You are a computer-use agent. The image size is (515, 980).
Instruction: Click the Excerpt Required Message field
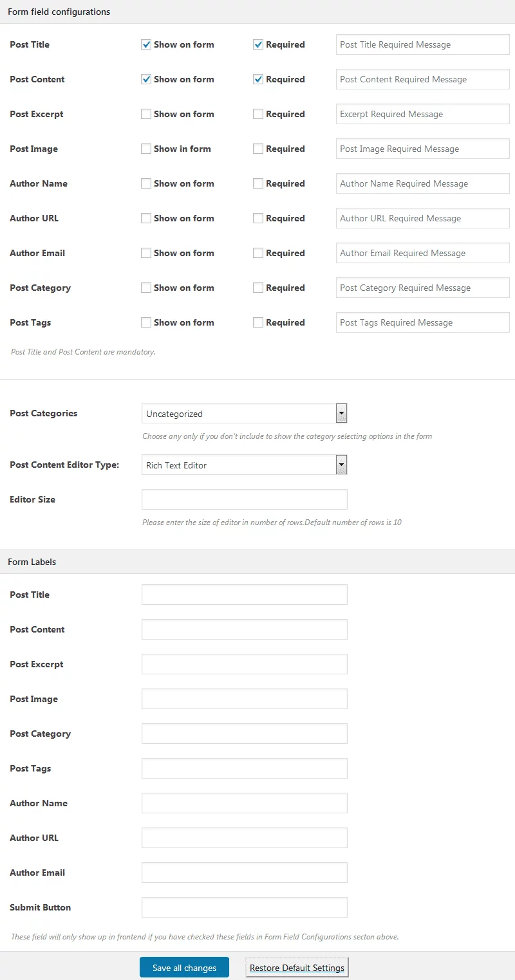tap(422, 114)
